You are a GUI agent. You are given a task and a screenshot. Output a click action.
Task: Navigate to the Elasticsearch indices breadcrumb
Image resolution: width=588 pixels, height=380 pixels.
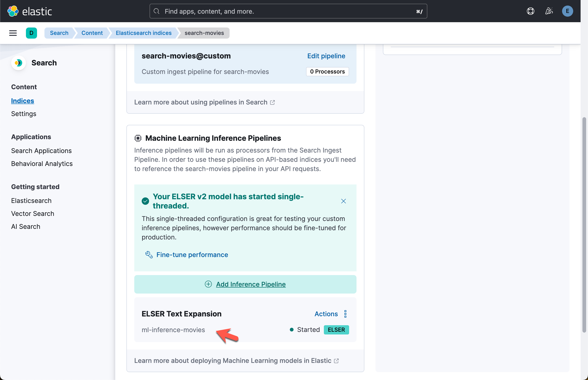pos(144,33)
